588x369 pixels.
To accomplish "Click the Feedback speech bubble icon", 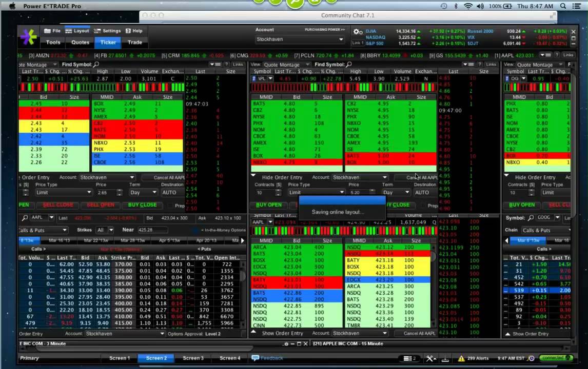I will tap(255, 358).
